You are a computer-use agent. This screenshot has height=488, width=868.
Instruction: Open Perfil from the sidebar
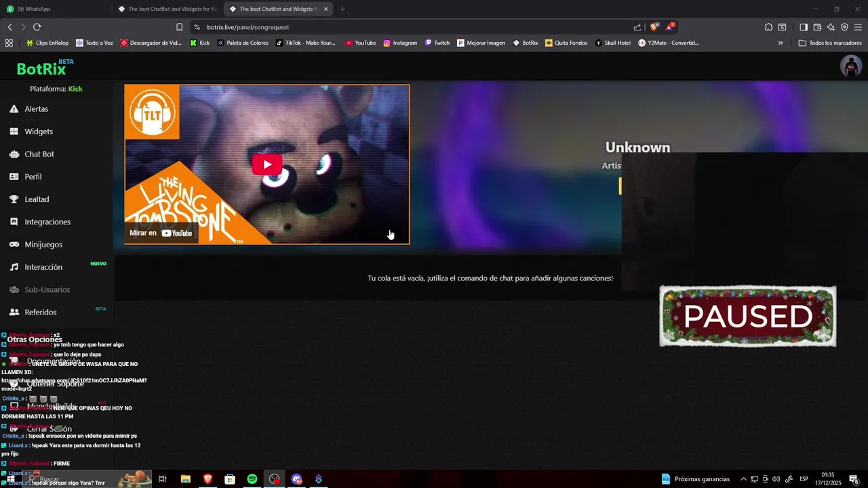(x=33, y=177)
